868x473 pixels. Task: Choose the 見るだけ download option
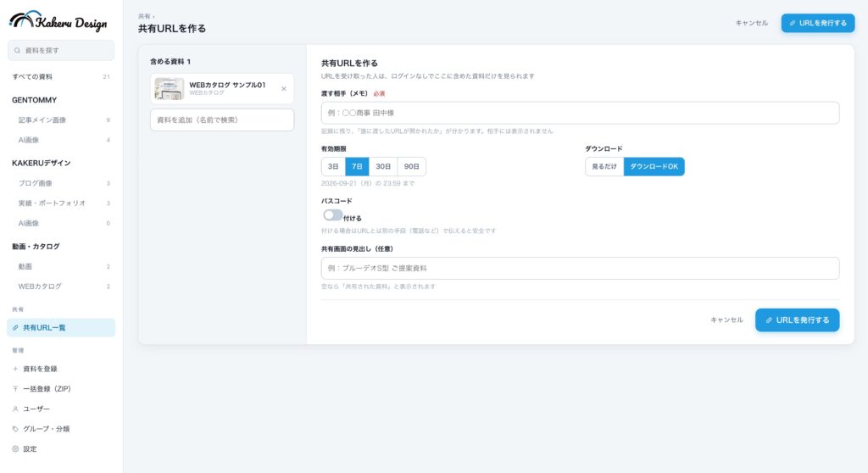tap(604, 166)
